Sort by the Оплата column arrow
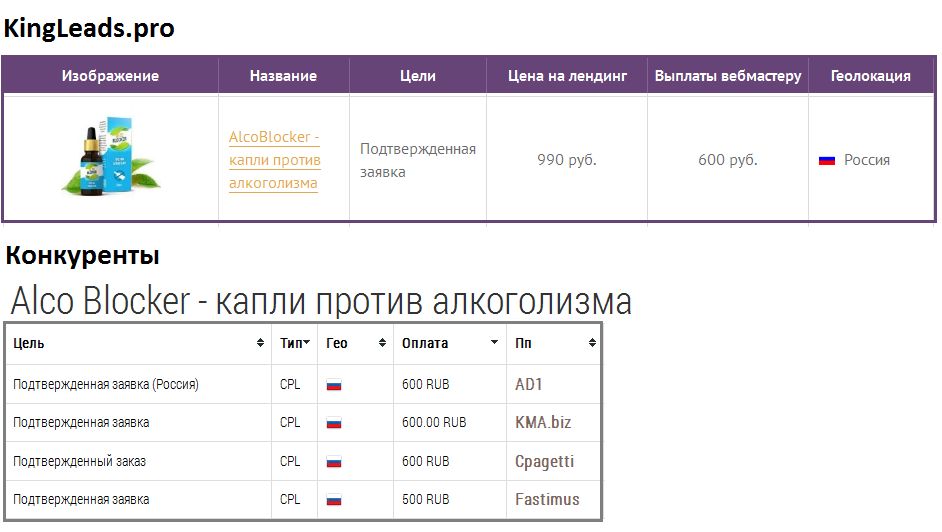The image size is (942, 532). 494,342
